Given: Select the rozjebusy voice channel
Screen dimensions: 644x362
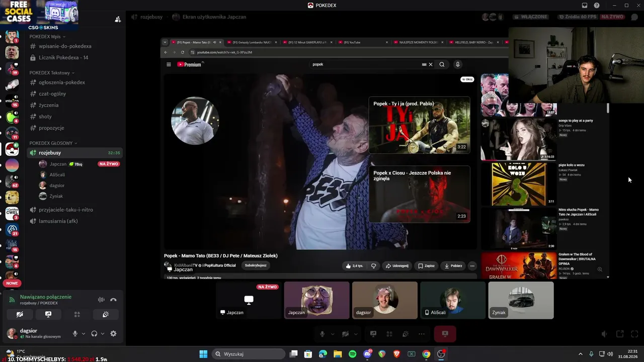Looking at the screenshot, I should tap(74, 153).
